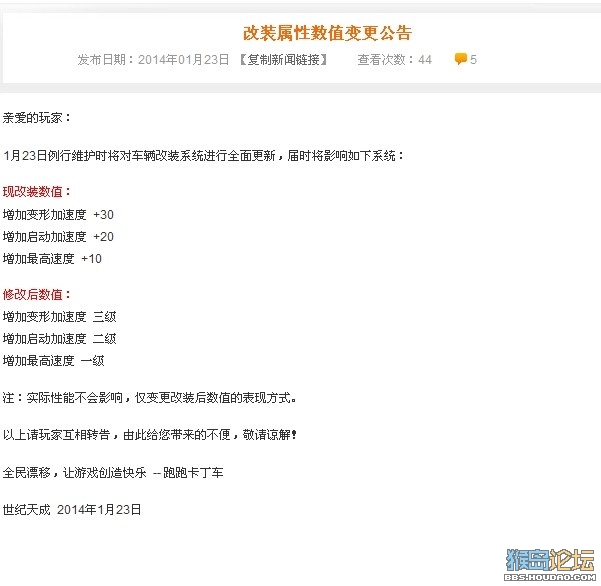Click the maintenance notice sentence starting 1月23日例行维护

coord(203,156)
